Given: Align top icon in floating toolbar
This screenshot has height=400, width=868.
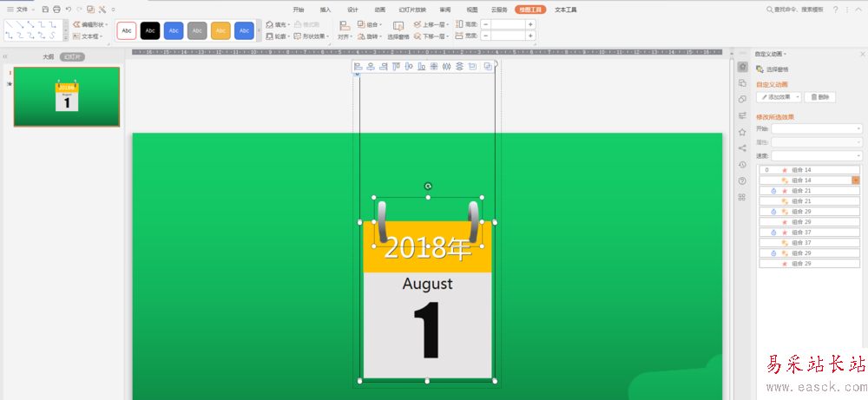Looking at the screenshot, I should (x=396, y=67).
